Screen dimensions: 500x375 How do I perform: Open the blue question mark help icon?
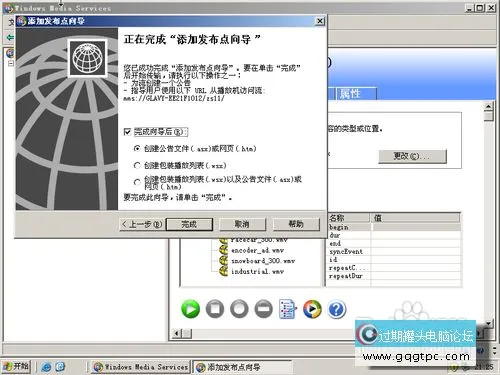click(x=337, y=309)
